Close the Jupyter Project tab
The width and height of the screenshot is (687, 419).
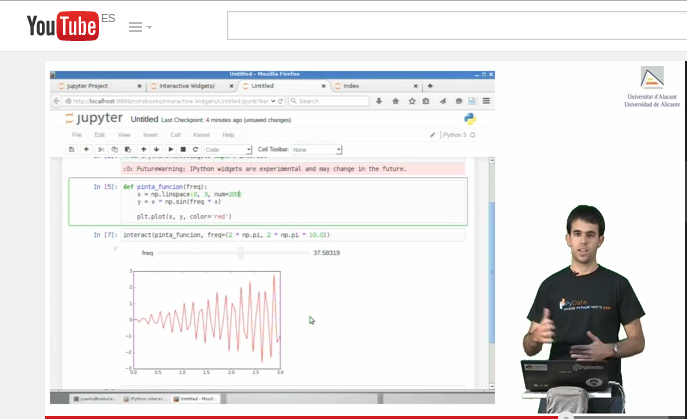click(139, 86)
